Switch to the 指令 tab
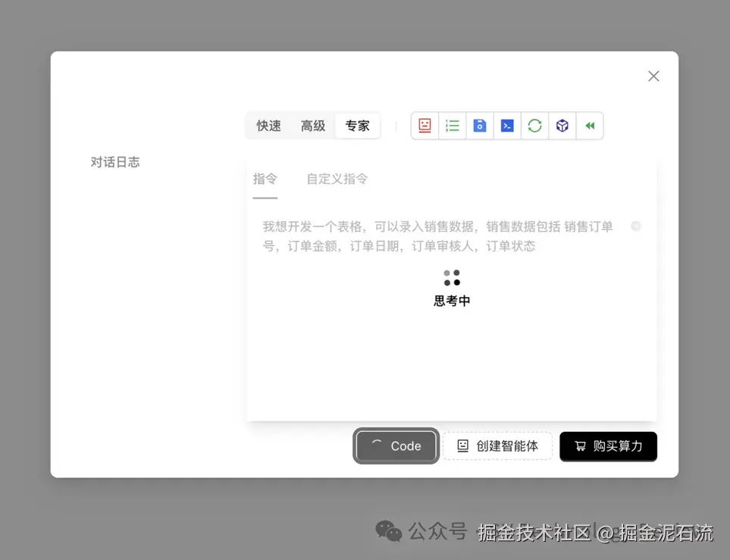This screenshot has width=730, height=560. tap(265, 180)
